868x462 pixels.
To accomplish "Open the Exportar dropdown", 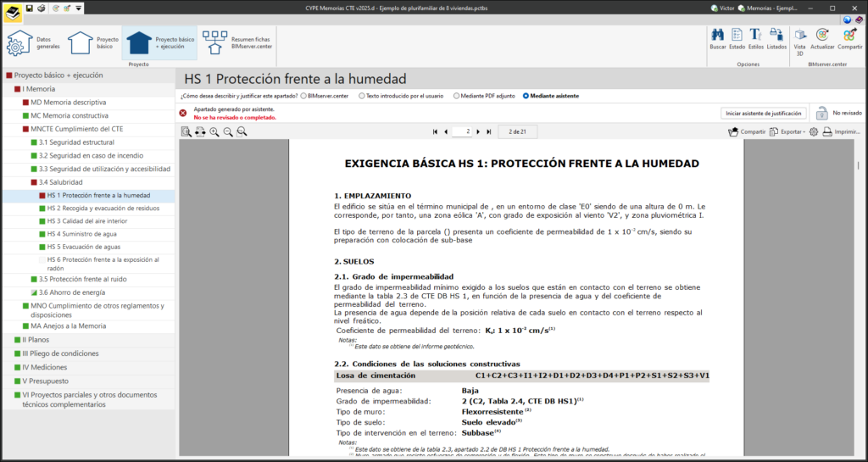I will click(787, 131).
